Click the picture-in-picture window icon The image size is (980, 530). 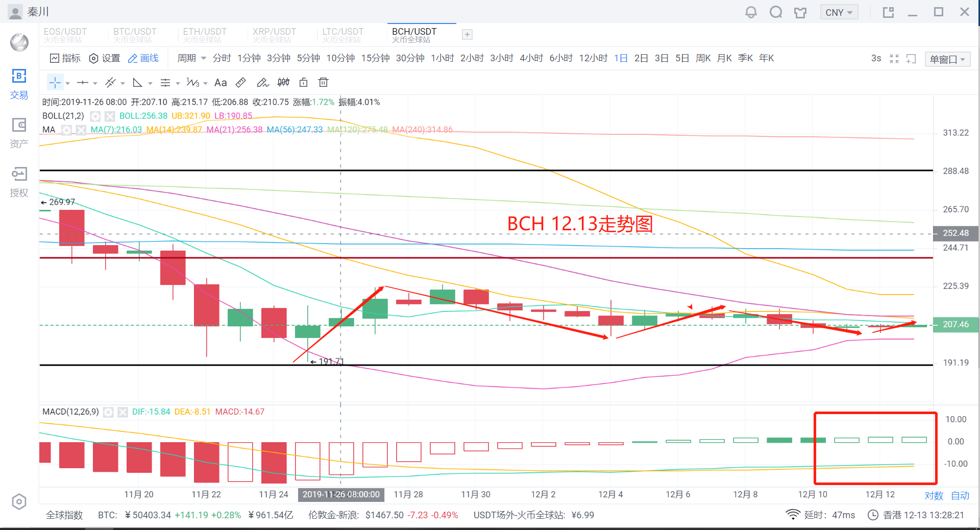pyautogui.click(x=889, y=12)
